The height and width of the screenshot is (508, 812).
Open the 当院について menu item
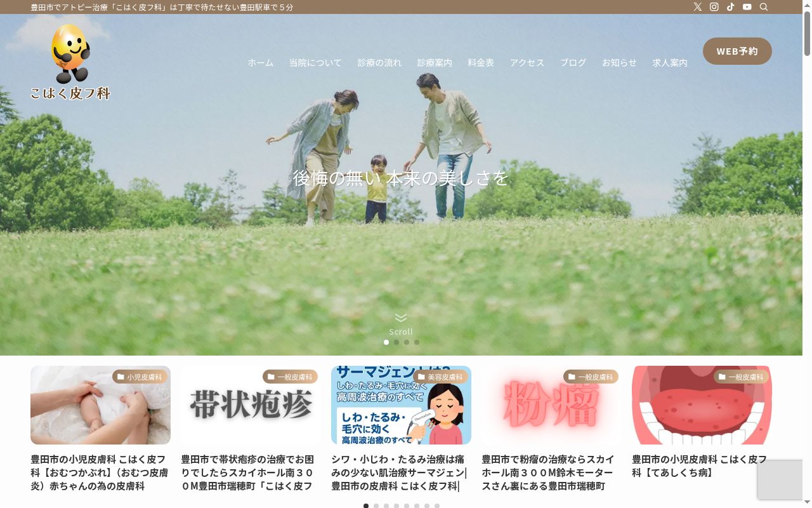(x=315, y=63)
